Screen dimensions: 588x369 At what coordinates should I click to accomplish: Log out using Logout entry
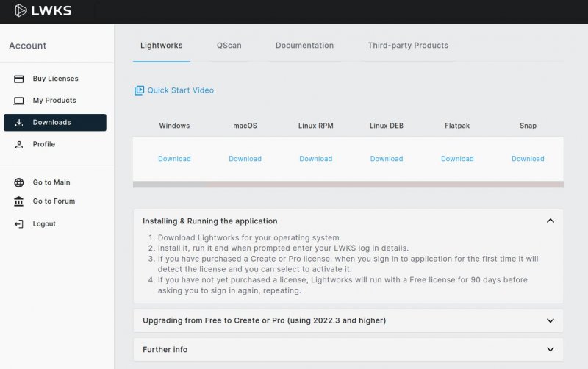[x=44, y=224]
